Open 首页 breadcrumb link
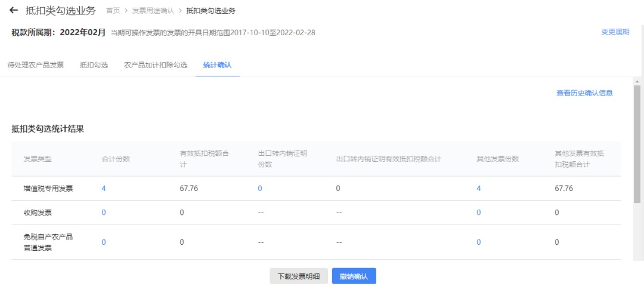This screenshot has width=644, height=289. [113, 11]
